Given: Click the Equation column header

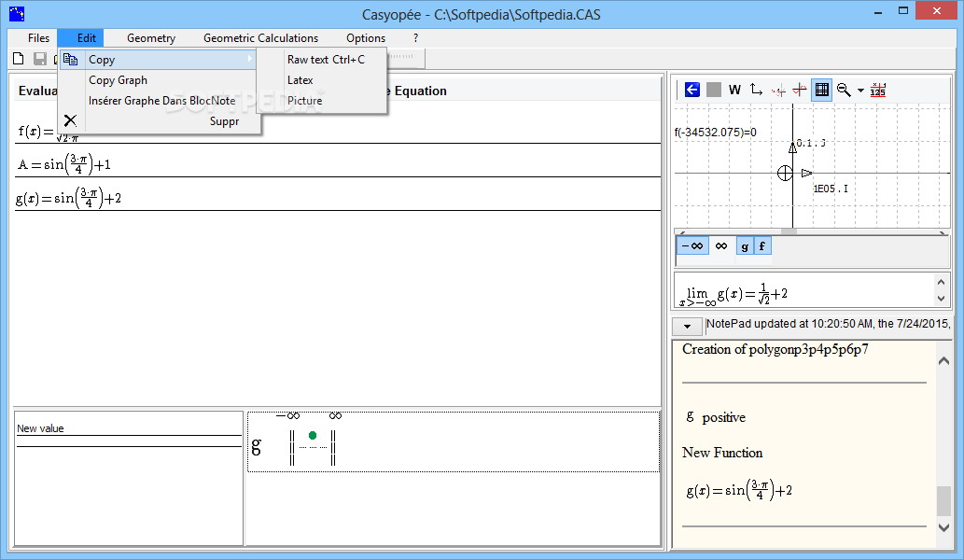Looking at the screenshot, I should point(420,91).
